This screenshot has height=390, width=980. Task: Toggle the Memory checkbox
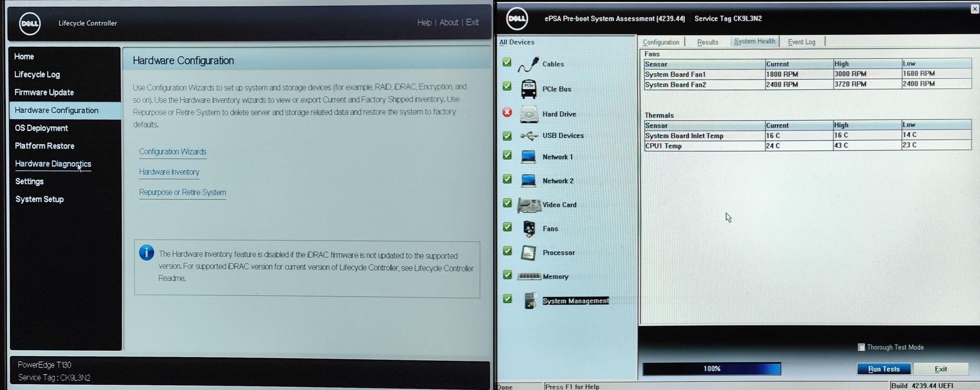point(507,275)
